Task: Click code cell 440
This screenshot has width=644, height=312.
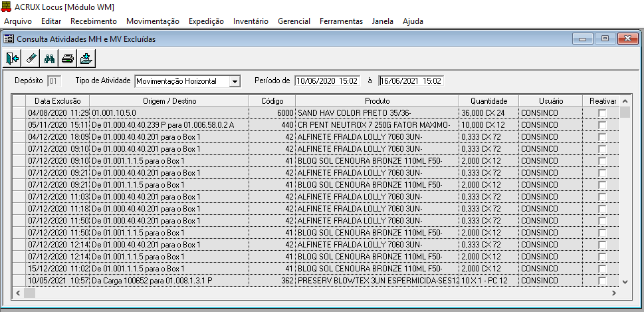Action: tap(272, 124)
